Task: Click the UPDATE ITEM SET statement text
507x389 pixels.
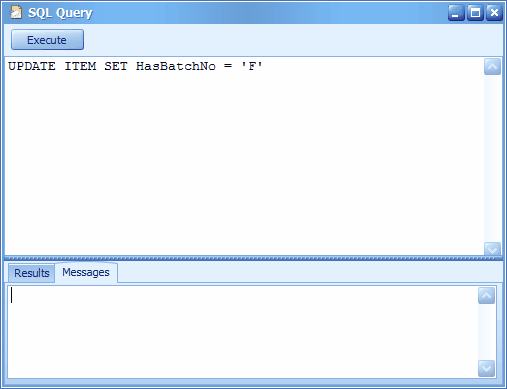Action: tap(135, 66)
